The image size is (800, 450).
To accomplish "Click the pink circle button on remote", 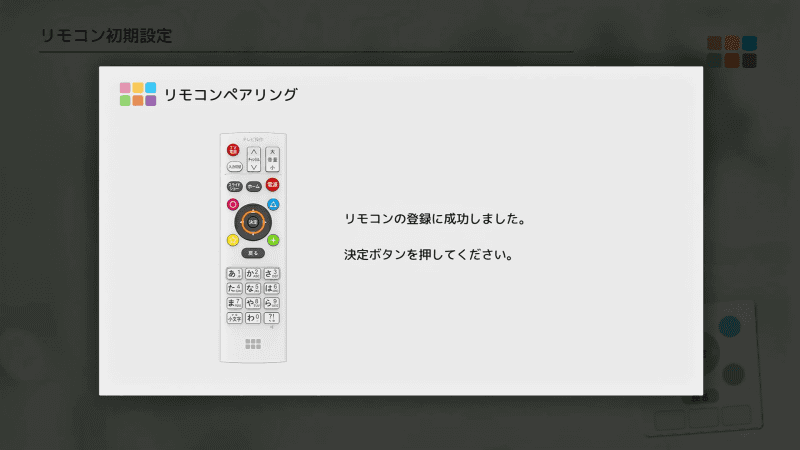I will coord(233,205).
